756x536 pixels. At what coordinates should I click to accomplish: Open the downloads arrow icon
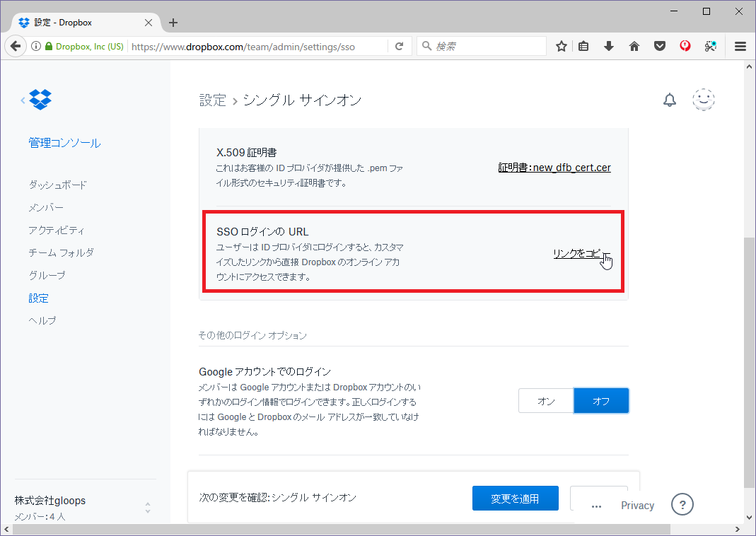point(609,46)
